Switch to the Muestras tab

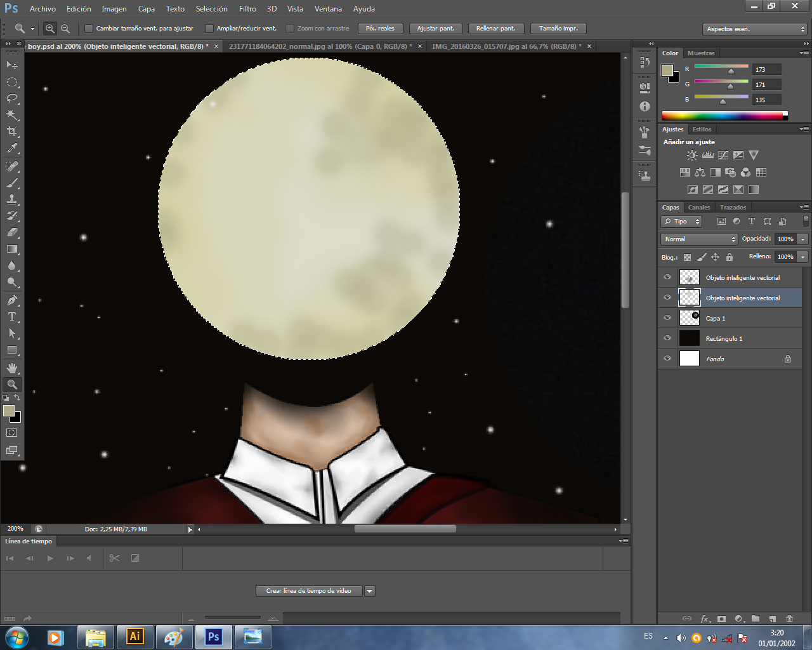click(x=701, y=53)
